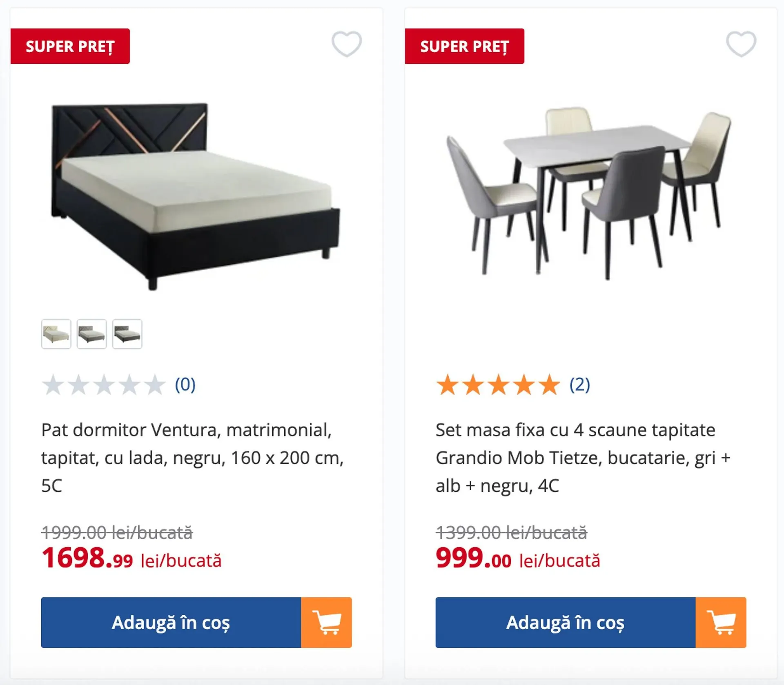Open the Ventura bed product image
Image resolution: width=784 pixels, height=685 pixels.
pyautogui.click(x=196, y=196)
